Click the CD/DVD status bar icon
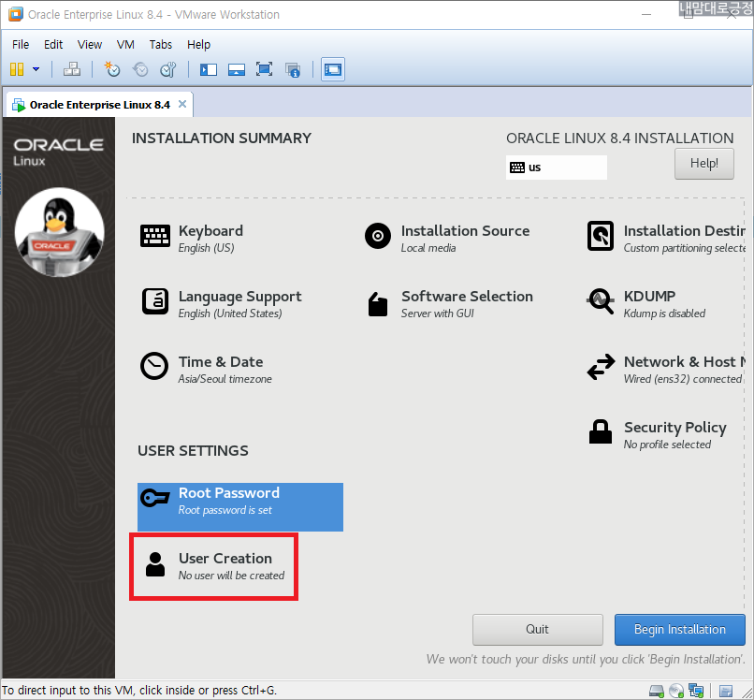This screenshot has height=700, width=754. [675, 691]
